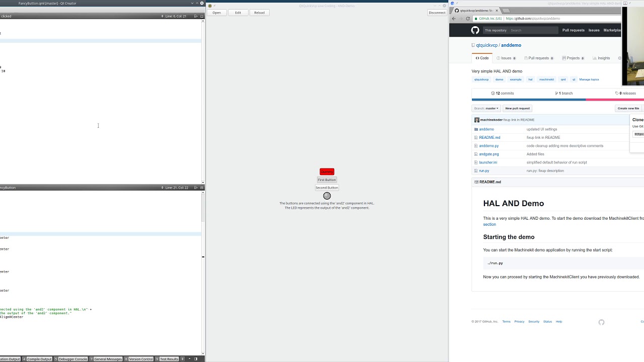This screenshot has height=362, width=644.
Task: Click the red dummy button in demo
Action: pos(327,172)
